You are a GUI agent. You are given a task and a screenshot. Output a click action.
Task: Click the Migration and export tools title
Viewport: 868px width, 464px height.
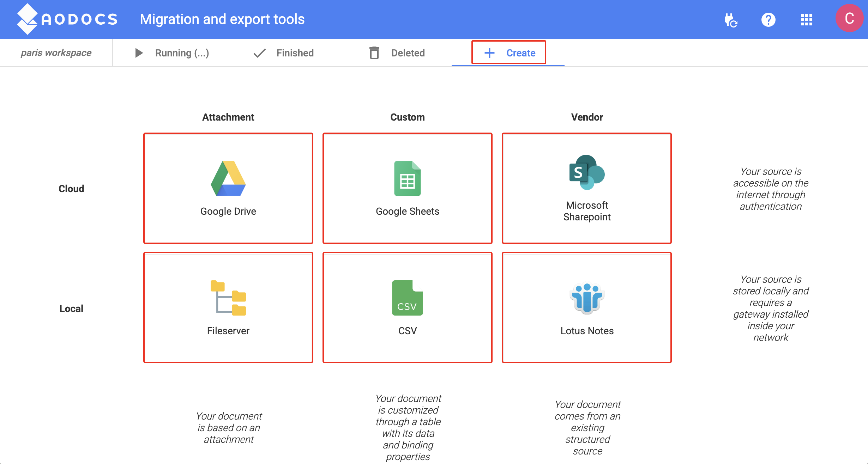222,19
